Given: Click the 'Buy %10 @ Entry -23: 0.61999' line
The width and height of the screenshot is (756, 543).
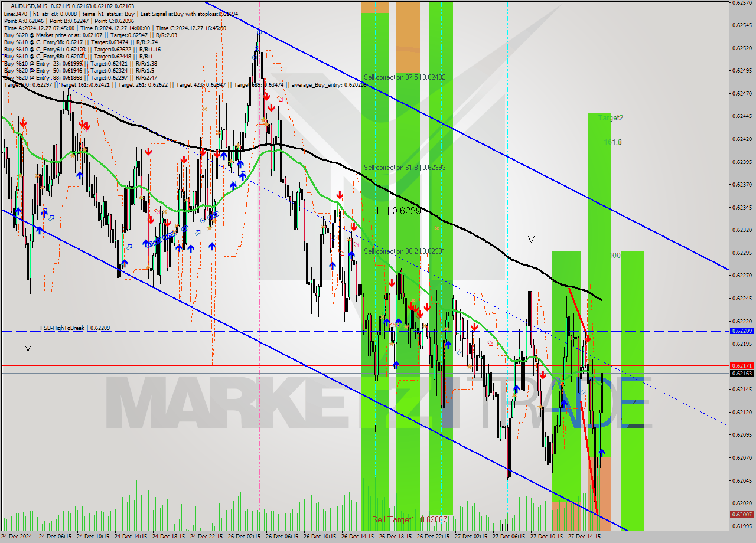Looking at the screenshot, I should click(x=80, y=63).
